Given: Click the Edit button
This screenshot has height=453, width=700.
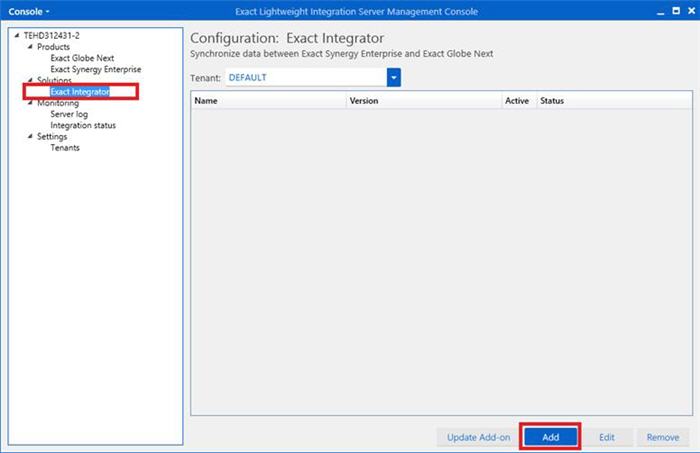Looking at the screenshot, I should click(607, 437).
